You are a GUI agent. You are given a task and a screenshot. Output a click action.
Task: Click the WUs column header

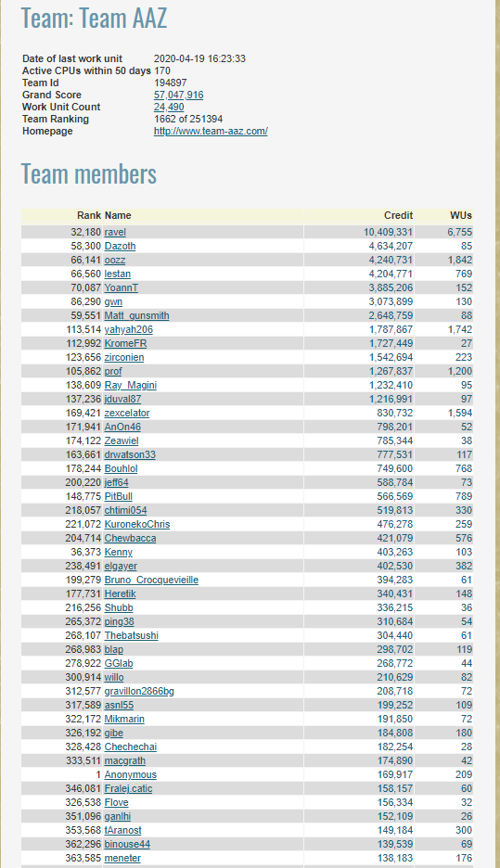[461, 215]
